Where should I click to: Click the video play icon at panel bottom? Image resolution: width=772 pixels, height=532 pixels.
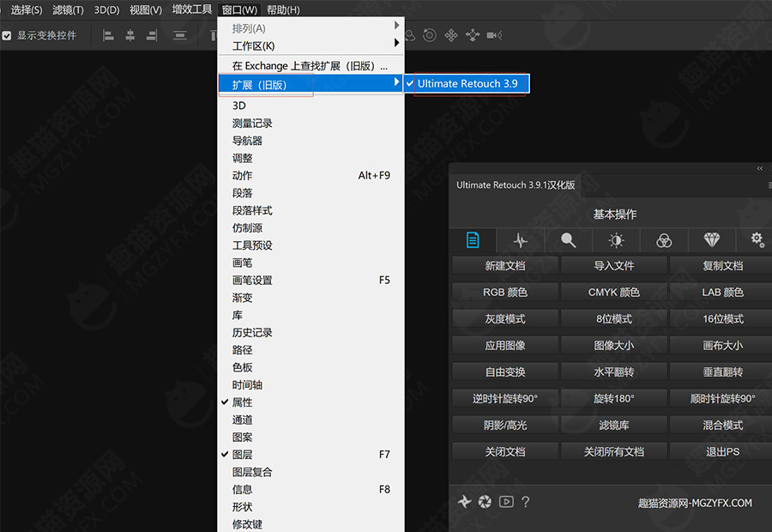[x=506, y=502]
